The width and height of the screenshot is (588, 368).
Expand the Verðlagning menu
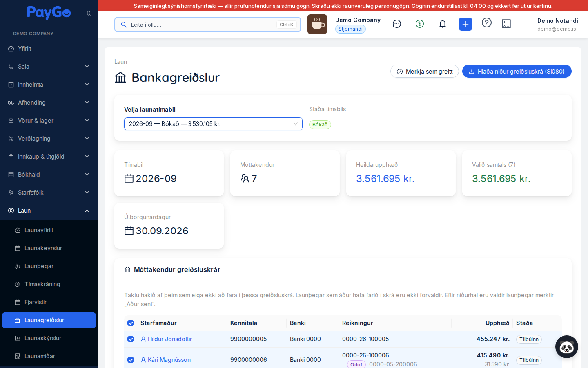[x=49, y=139]
